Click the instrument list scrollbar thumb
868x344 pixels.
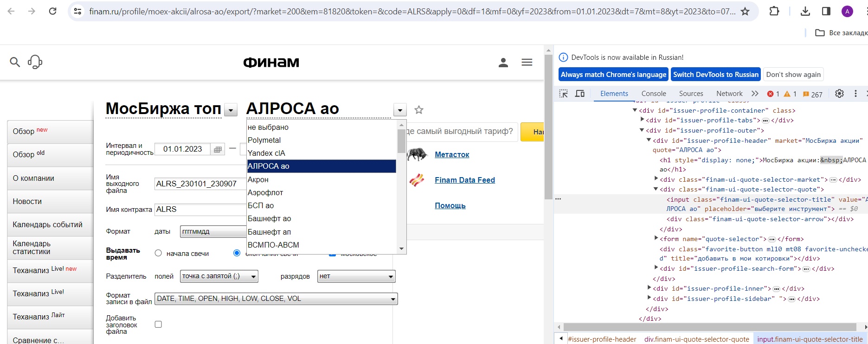[401, 141]
